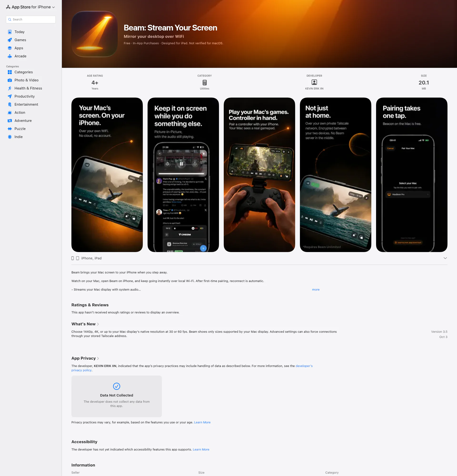The image size is (457, 476).
Task: Open the What's New version history chevron
Action: [98, 324]
